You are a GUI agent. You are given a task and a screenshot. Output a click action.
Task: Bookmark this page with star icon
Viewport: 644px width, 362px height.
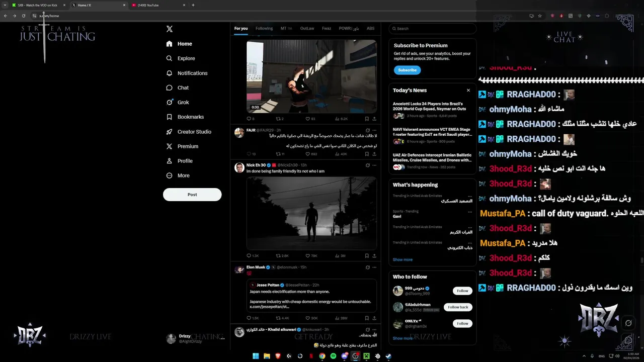[x=540, y=16]
